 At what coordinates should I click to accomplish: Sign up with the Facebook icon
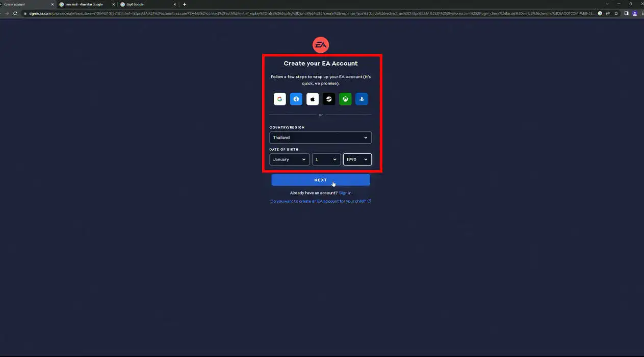click(x=296, y=99)
